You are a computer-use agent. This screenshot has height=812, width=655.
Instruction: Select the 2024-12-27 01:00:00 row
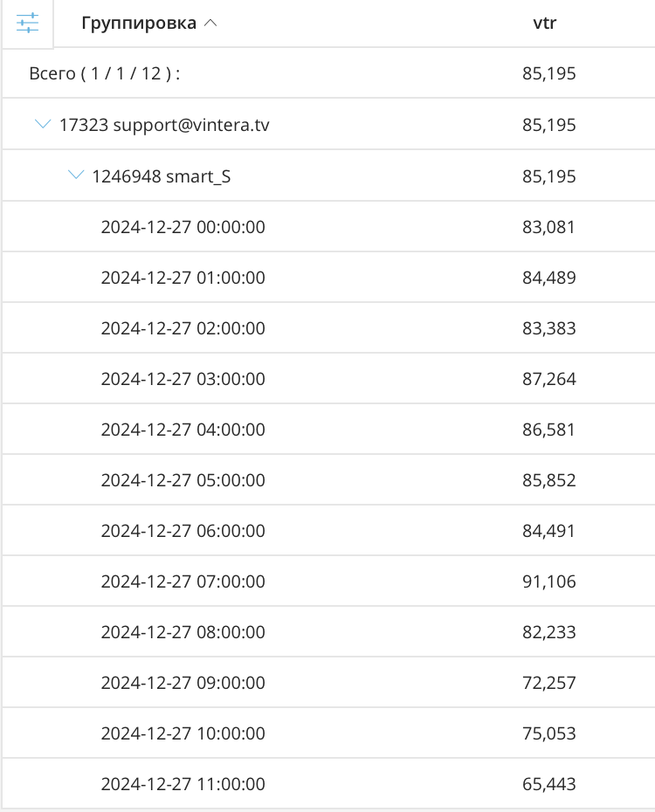183,279
